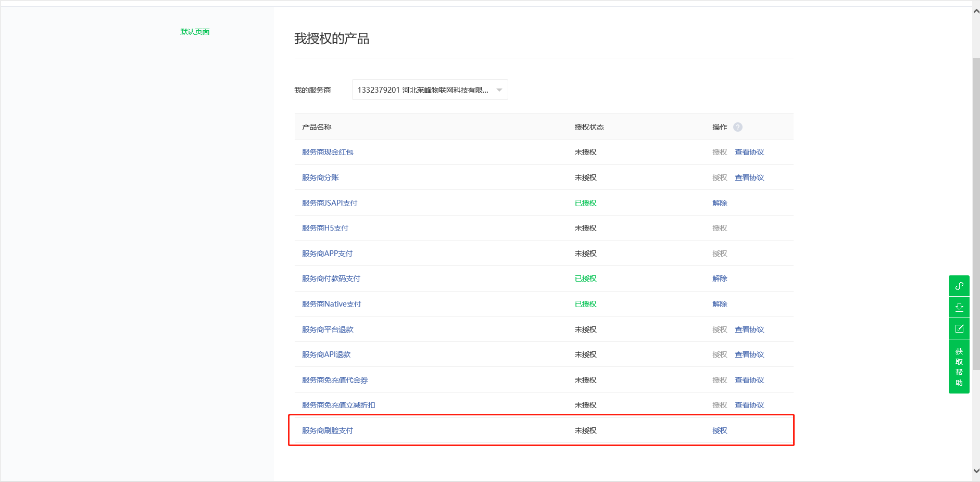Click the download icon in green sidebar
980x482 pixels.
tap(959, 307)
